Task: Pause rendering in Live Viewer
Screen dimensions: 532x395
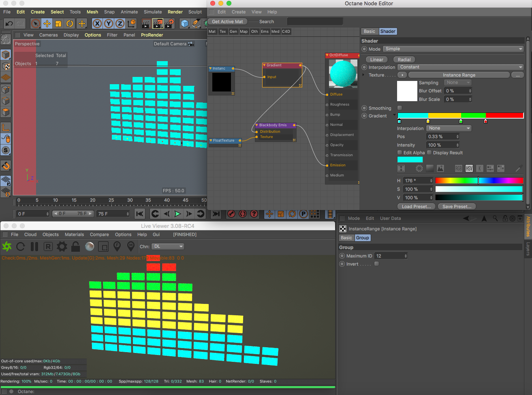Action: point(34,246)
